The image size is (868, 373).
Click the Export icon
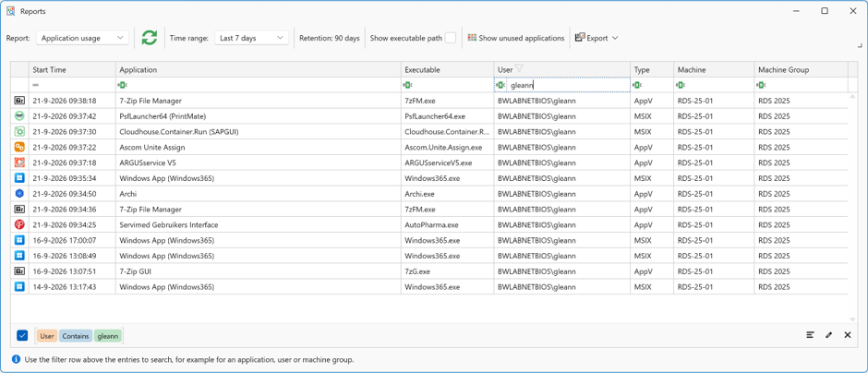tap(580, 38)
